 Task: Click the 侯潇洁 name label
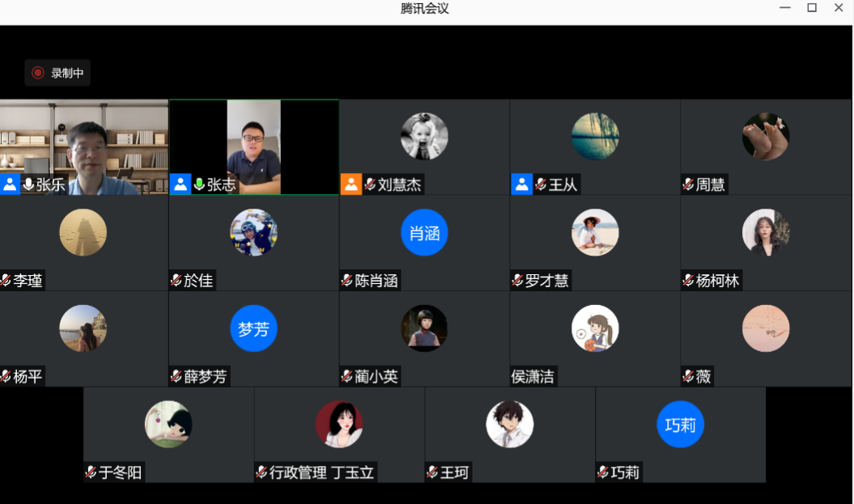pyautogui.click(x=533, y=376)
